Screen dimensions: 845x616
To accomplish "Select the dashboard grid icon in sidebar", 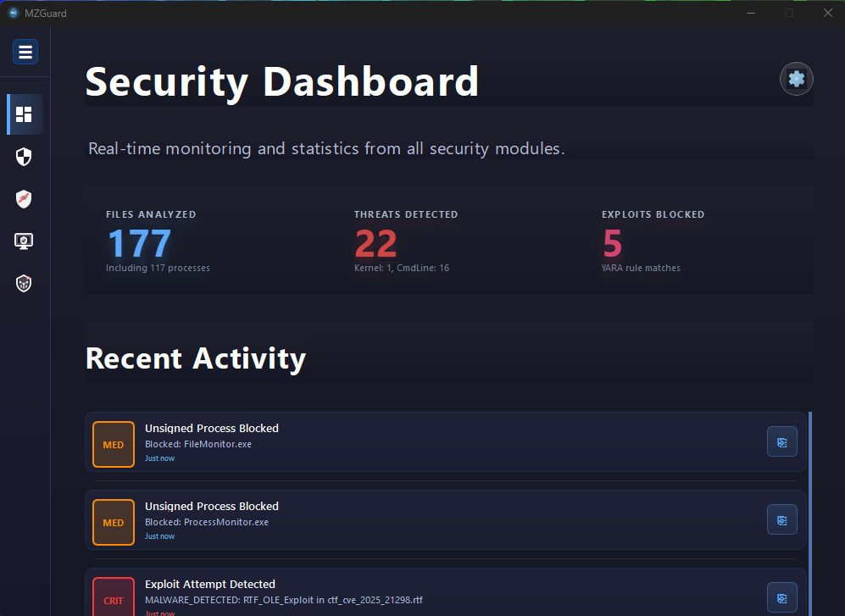I will 24,114.
